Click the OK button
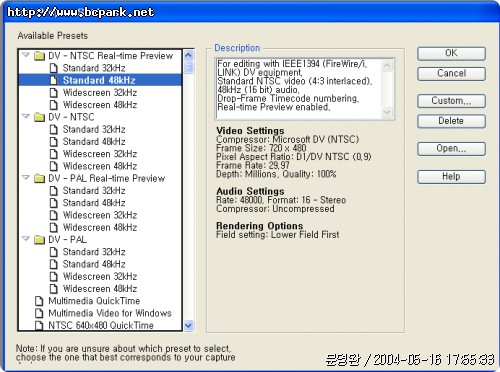500x372 pixels. (x=451, y=53)
